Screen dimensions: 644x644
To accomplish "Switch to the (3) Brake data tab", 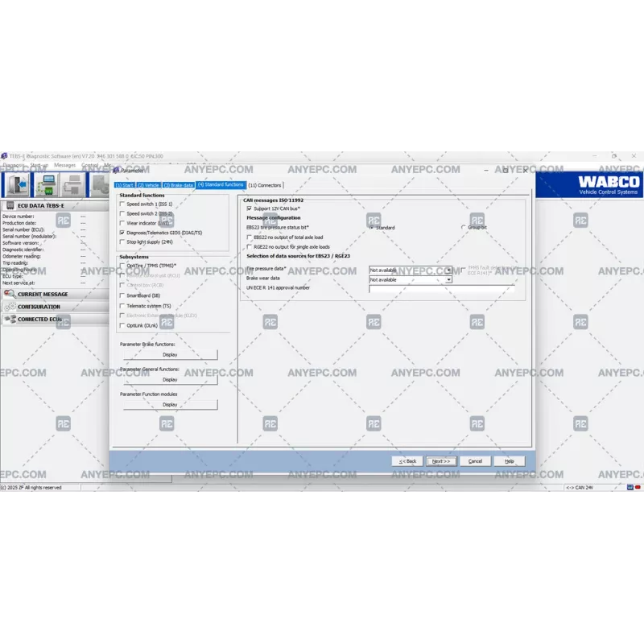I will pos(179,185).
